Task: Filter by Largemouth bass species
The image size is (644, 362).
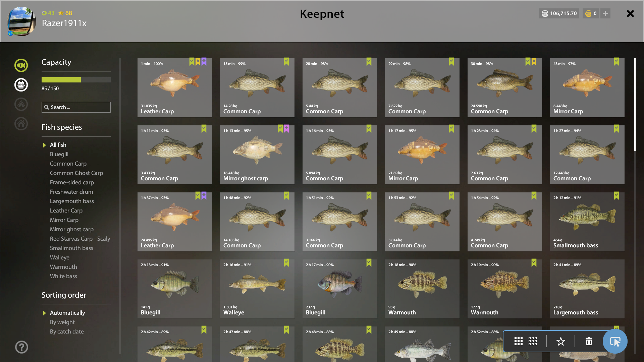Action: click(x=72, y=201)
